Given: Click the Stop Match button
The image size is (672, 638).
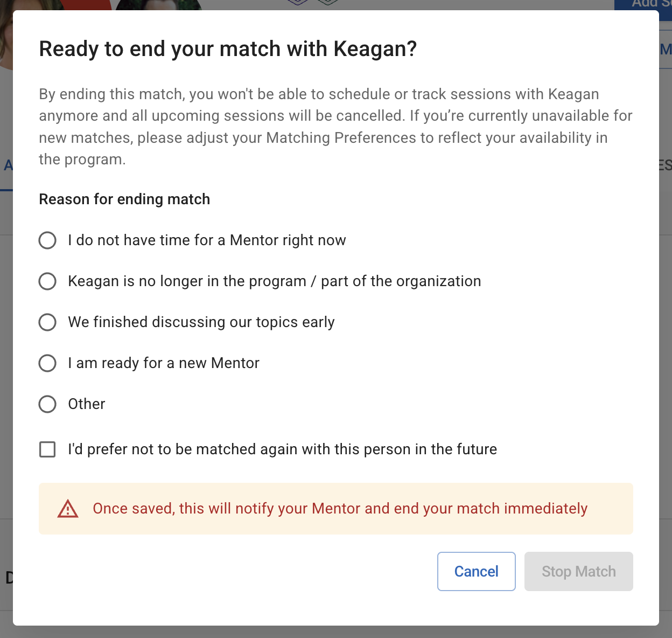Looking at the screenshot, I should [x=578, y=571].
